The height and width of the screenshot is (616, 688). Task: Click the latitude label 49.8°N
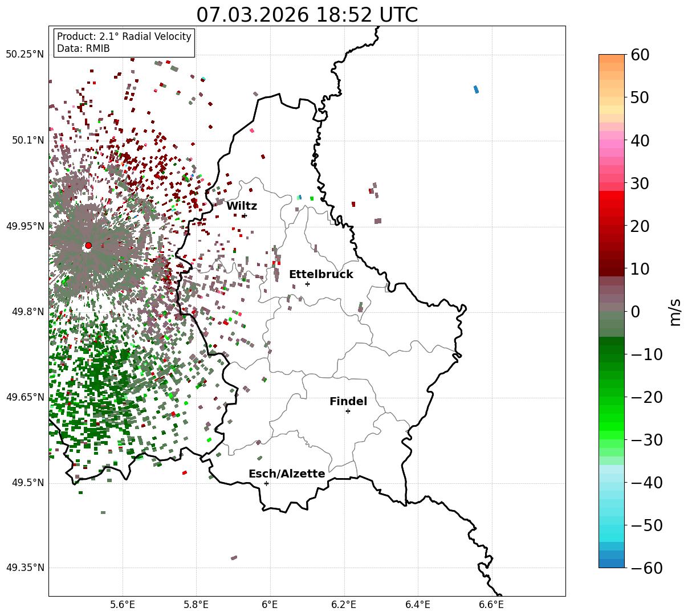tap(27, 312)
